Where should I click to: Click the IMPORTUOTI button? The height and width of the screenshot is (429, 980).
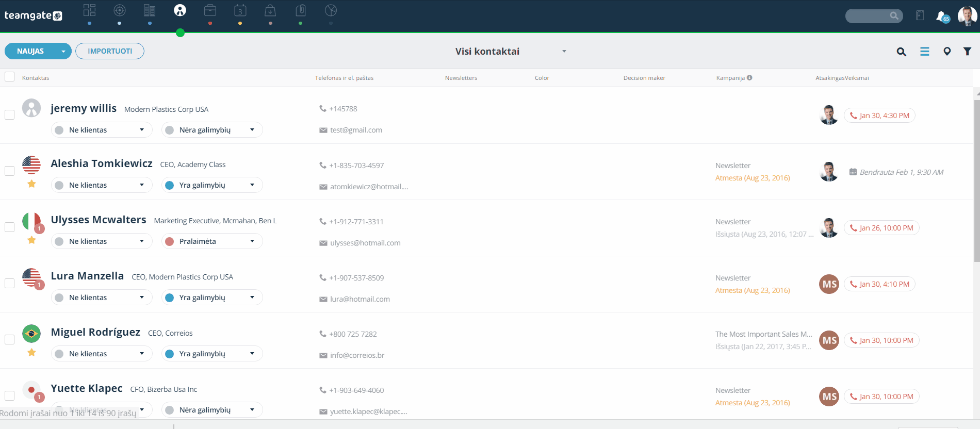click(x=110, y=51)
